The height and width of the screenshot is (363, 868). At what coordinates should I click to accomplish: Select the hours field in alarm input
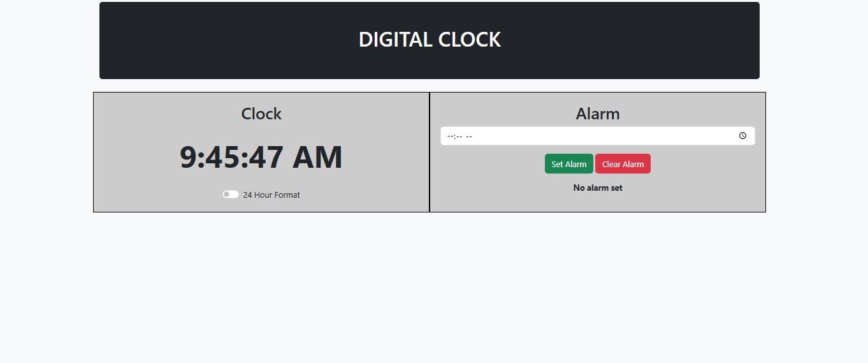pyautogui.click(x=450, y=136)
